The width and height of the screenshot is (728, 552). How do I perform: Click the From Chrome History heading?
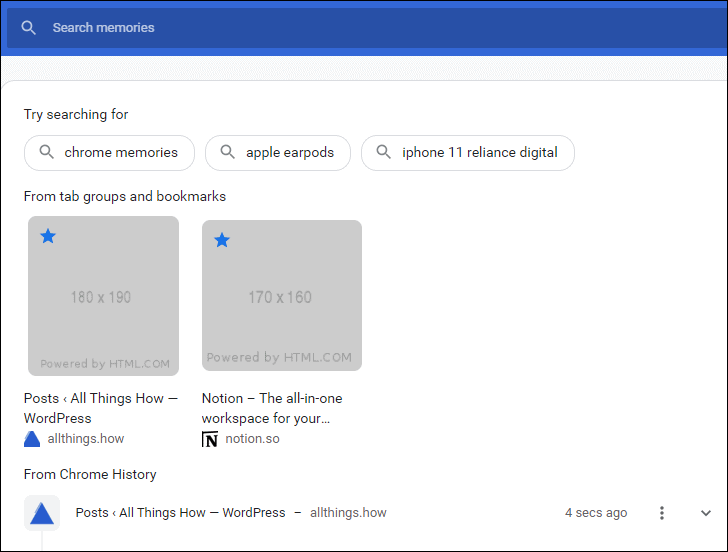(x=90, y=474)
